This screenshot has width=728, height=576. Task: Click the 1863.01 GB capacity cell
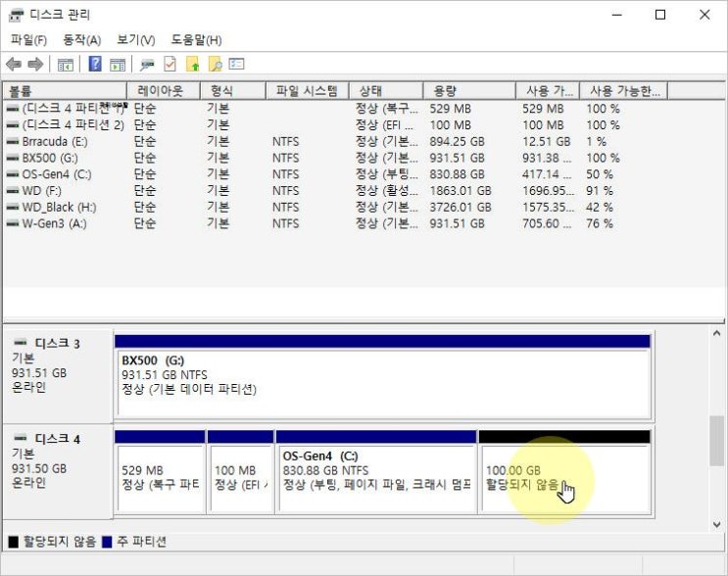click(x=461, y=191)
